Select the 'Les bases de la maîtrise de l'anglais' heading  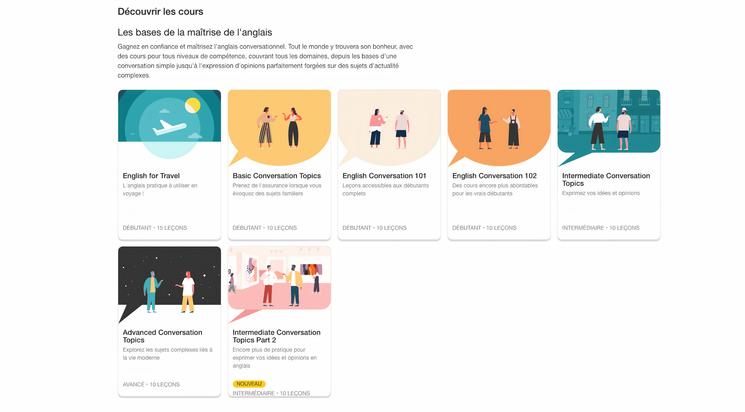pyautogui.click(x=194, y=33)
